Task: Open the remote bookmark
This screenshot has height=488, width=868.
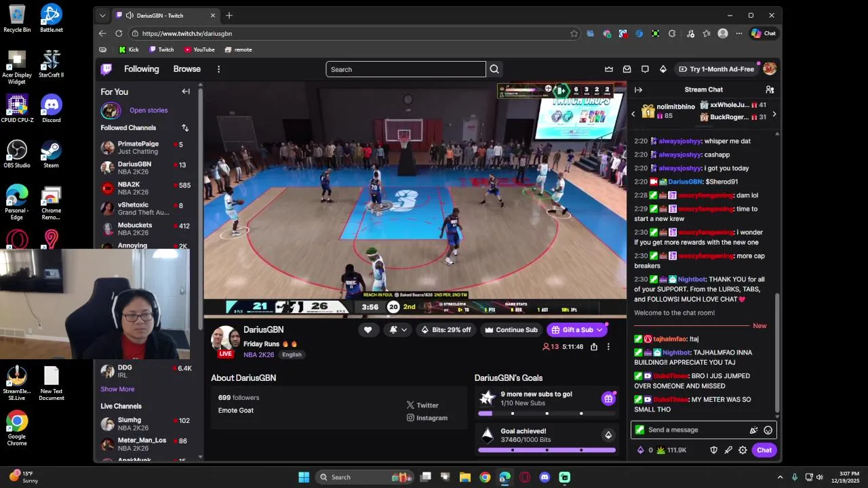Action: click(x=239, y=49)
